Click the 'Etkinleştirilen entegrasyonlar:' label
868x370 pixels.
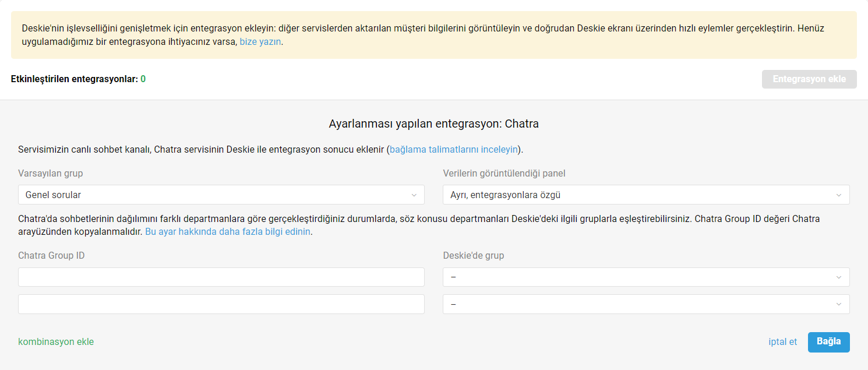pyautogui.click(x=75, y=79)
